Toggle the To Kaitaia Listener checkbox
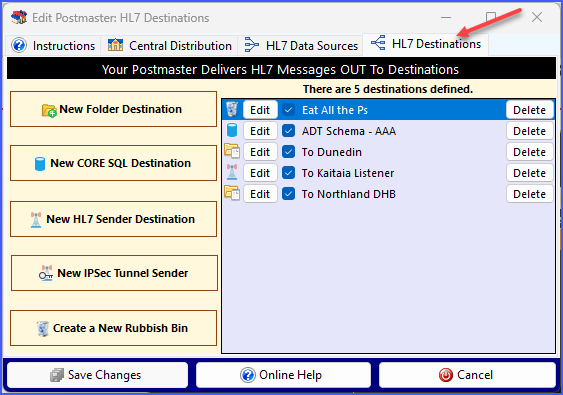 pyautogui.click(x=288, y=173)
